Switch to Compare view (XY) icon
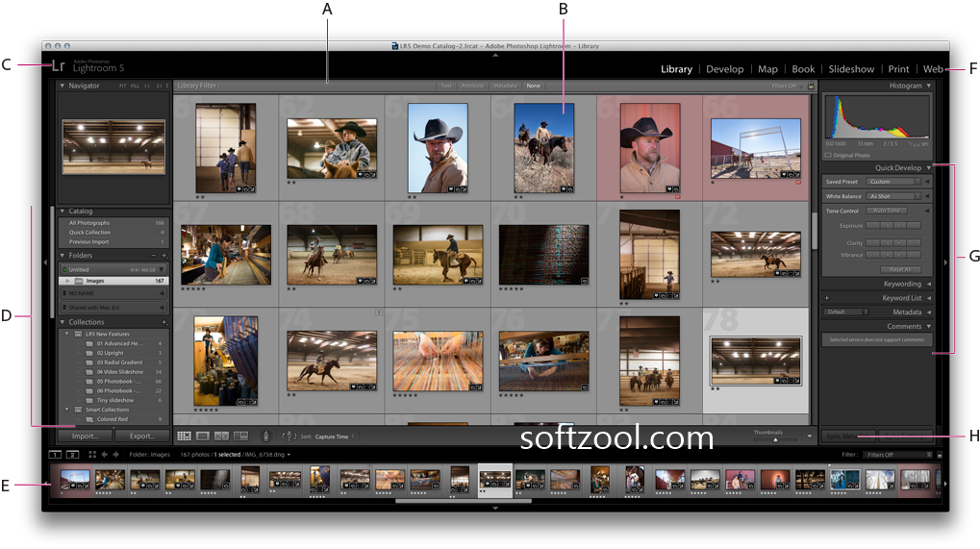This screenshot has height=549, width=980. coord(221,436)
